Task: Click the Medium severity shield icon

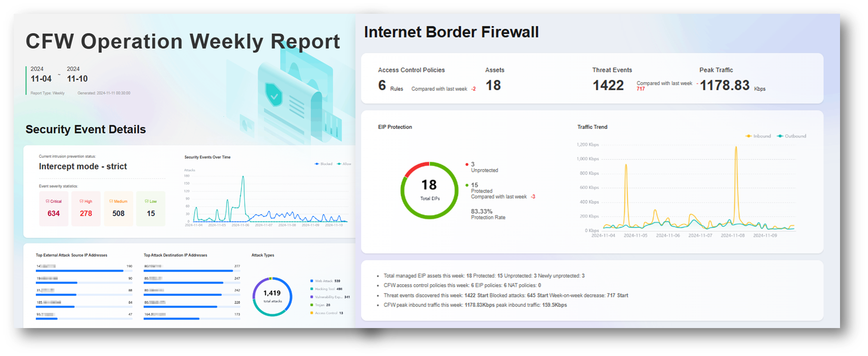Action: pos(111,201)
